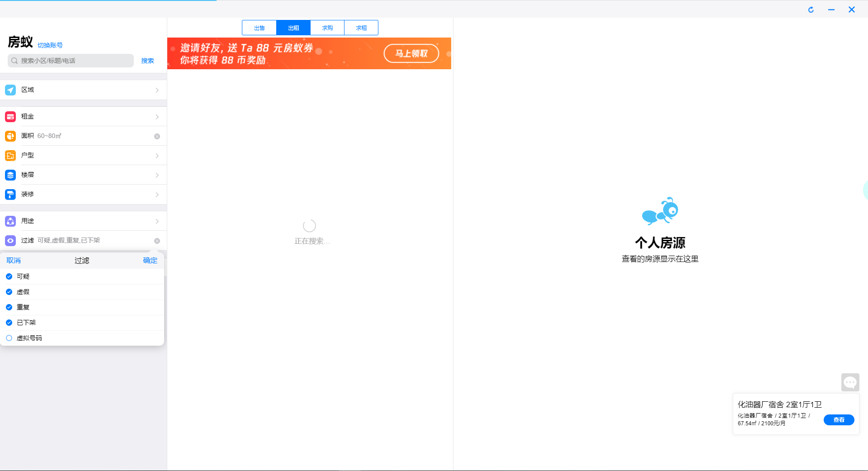Confirm the filter with 确定
Image resolution: width=868 pixels, height=471 pixels.
150,261
